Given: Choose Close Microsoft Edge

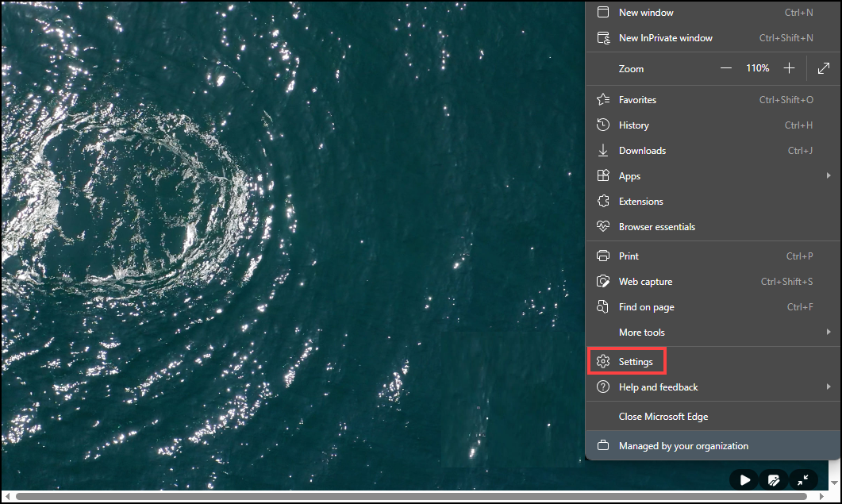Looking at the screenshot, I should coord(663,417).
